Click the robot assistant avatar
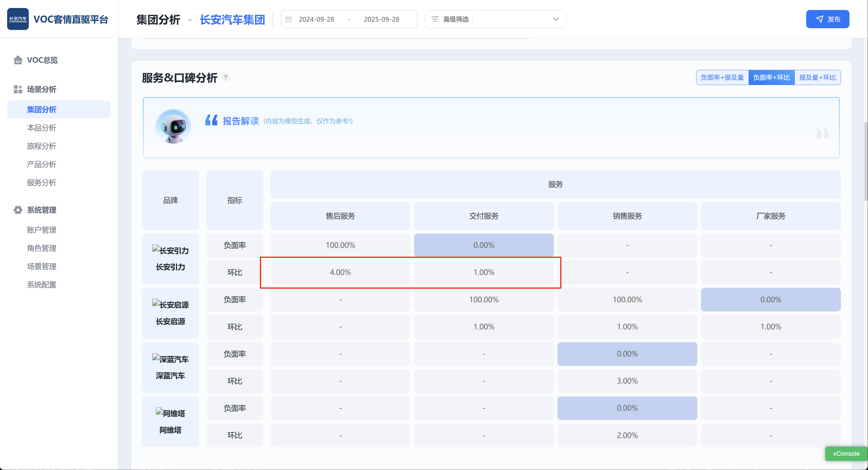868x470 pixels. [x=173, y=127]
